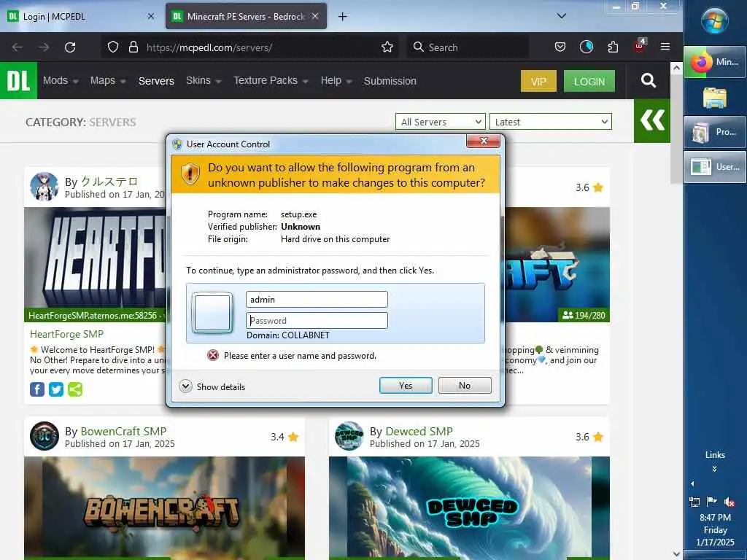Click the Action Center flag icon
This screenshot has width=747, height=560.
coord(712,502)
